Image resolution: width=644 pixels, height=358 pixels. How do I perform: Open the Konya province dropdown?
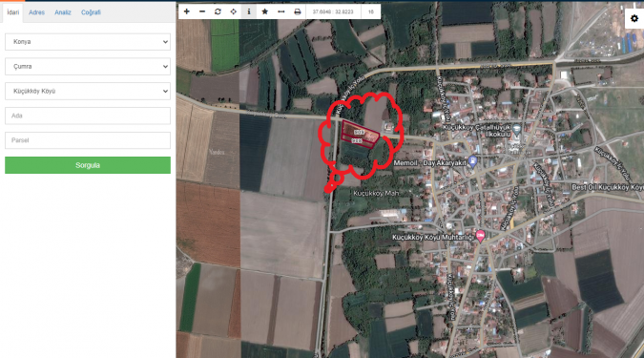pyautogui.click(x=88, y=42)
